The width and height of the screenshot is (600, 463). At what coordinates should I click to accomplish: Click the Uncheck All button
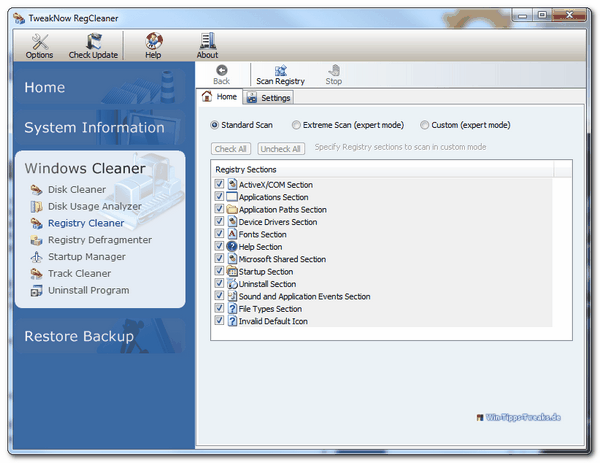[281, 149]
